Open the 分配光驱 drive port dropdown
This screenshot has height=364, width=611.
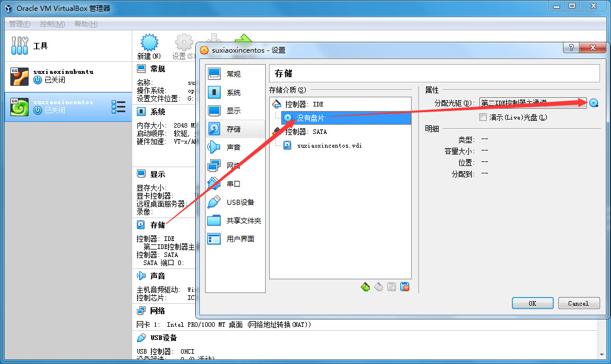(533, 103)
